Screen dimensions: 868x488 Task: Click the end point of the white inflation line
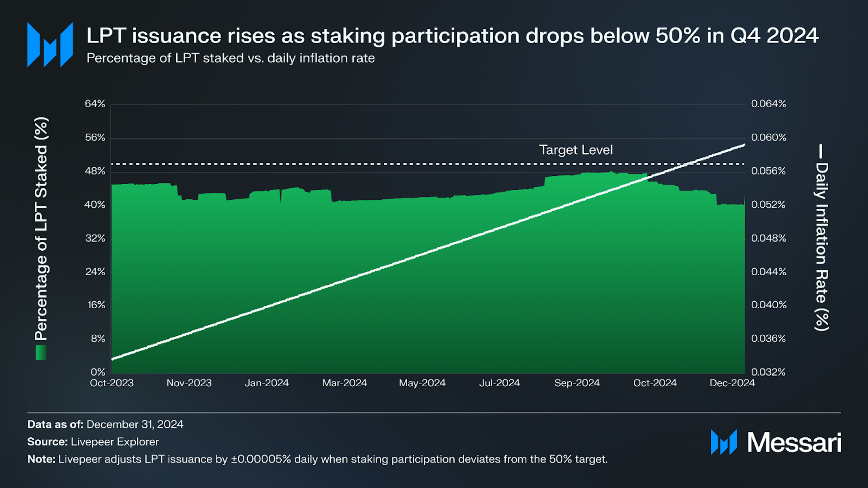[744, 145]
